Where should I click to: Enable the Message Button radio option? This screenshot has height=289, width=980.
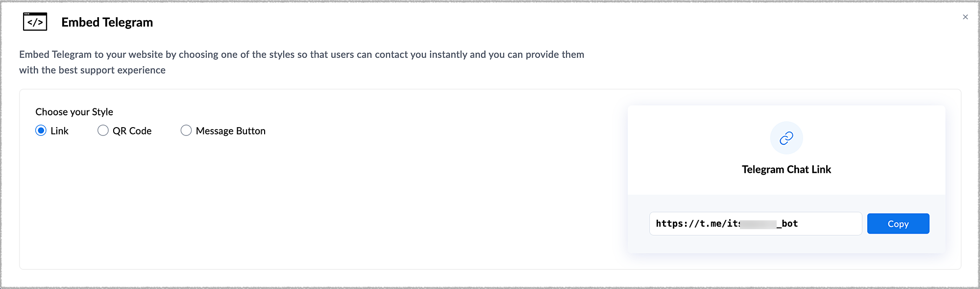tap(186, 131)
